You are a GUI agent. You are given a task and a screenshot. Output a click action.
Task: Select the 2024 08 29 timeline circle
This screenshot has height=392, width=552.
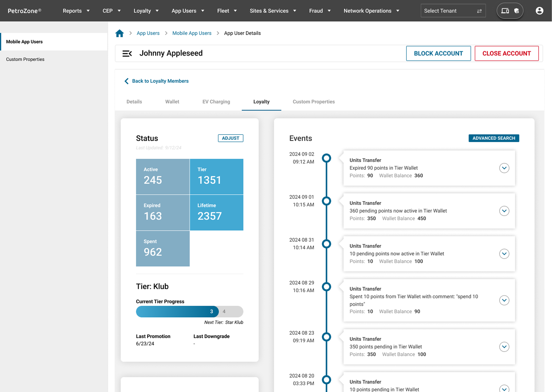click(x=326, y=287)
